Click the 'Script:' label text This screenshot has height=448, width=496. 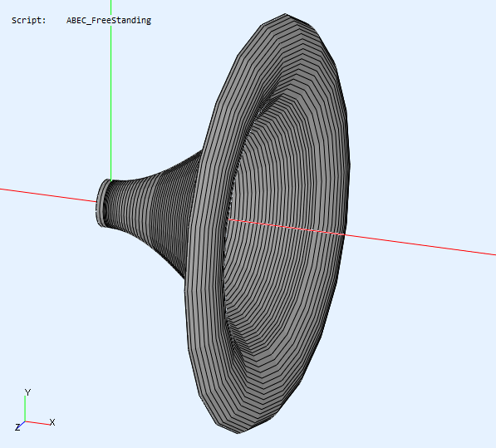click(x=29, y=21)
